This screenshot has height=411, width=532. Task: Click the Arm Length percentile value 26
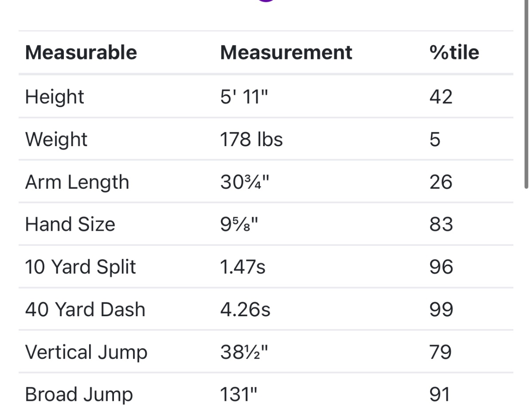coord(441,182)
